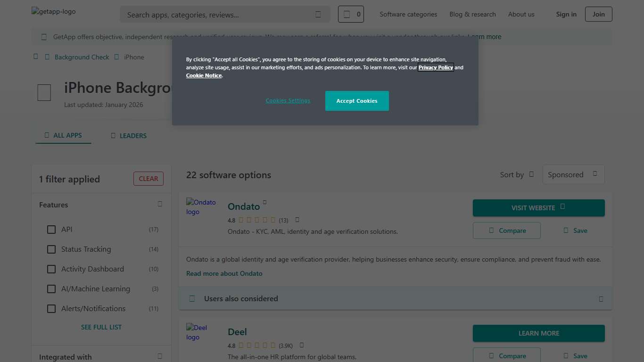Image resolution: width=644 pixels, height=362 pixels.
Task: Click Ondato's star rating row
Action: [x=257, y=220]
